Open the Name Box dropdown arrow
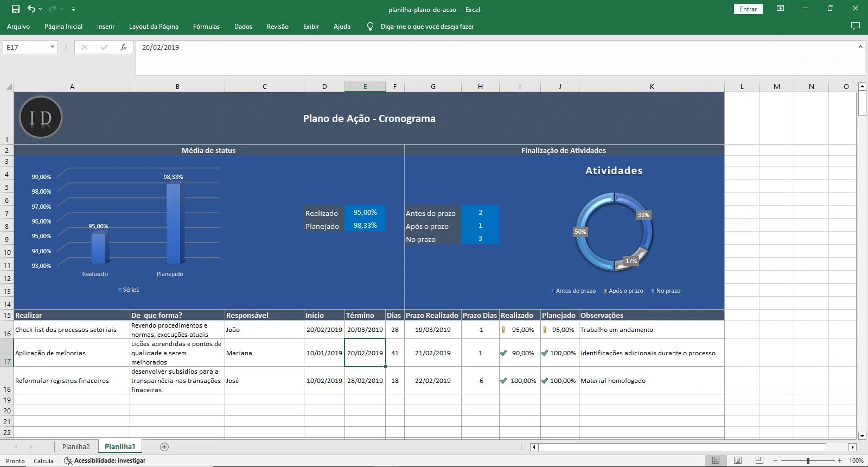 pos(52,47)
